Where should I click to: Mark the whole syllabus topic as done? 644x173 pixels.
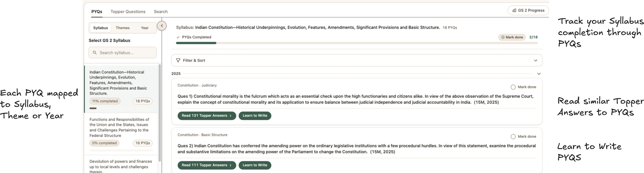512,37
